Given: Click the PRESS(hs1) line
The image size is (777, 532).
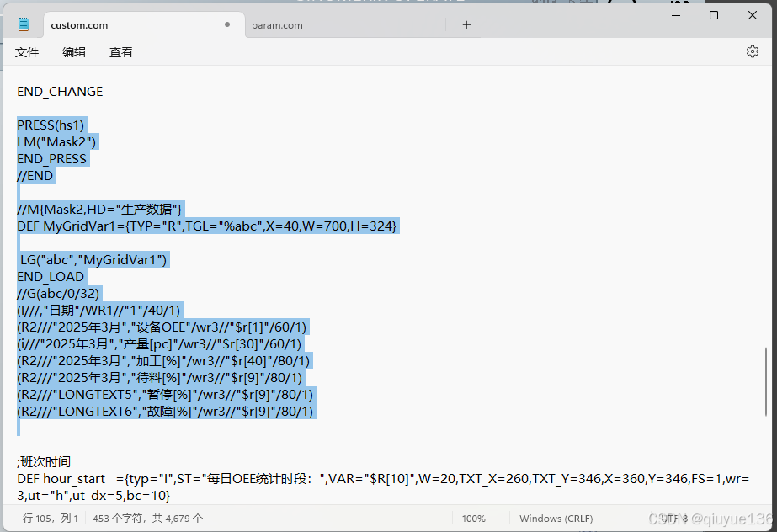Looking at the screenshot, I should pos(51,125).
